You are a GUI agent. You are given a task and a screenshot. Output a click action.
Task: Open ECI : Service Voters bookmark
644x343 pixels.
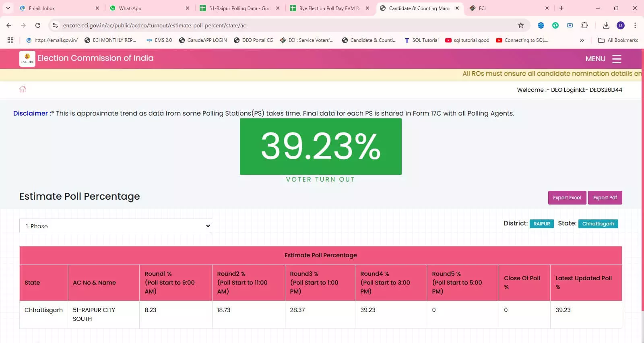307,40
